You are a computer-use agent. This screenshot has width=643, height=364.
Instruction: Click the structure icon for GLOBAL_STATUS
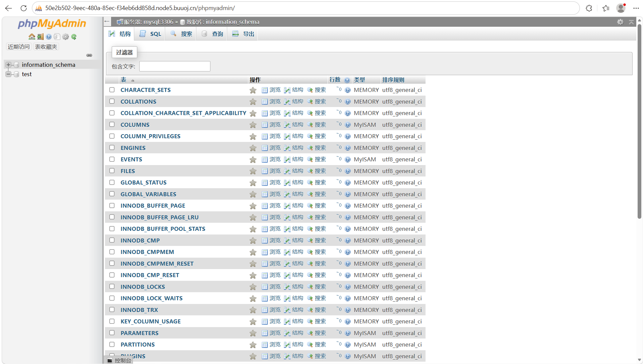[x=287, y=183]
